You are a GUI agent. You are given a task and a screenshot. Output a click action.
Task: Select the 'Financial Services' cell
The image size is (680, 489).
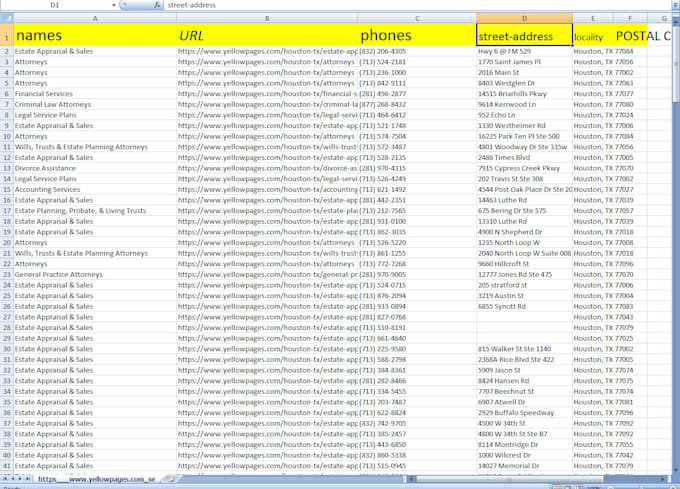(95, 94)
